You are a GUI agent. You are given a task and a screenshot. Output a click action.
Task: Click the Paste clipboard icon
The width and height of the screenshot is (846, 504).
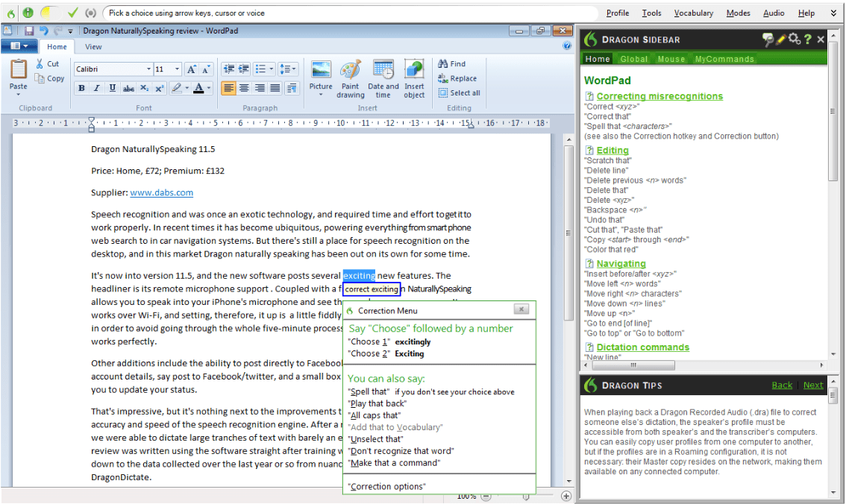[19, 69]
